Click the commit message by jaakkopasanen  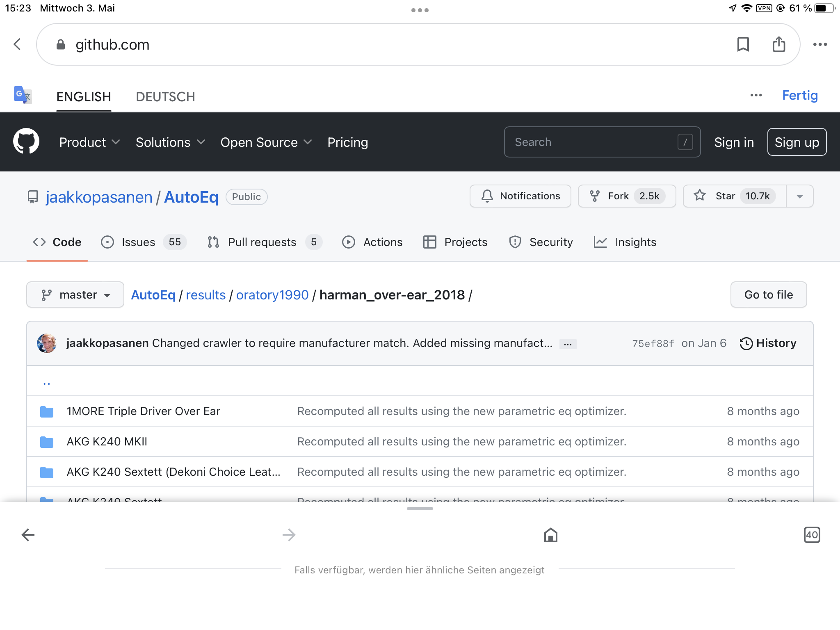click(x=352, y=343)
